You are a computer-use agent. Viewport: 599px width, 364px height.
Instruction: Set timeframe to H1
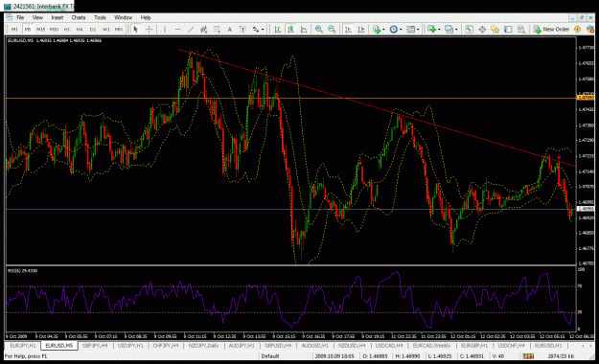(67, 30)
